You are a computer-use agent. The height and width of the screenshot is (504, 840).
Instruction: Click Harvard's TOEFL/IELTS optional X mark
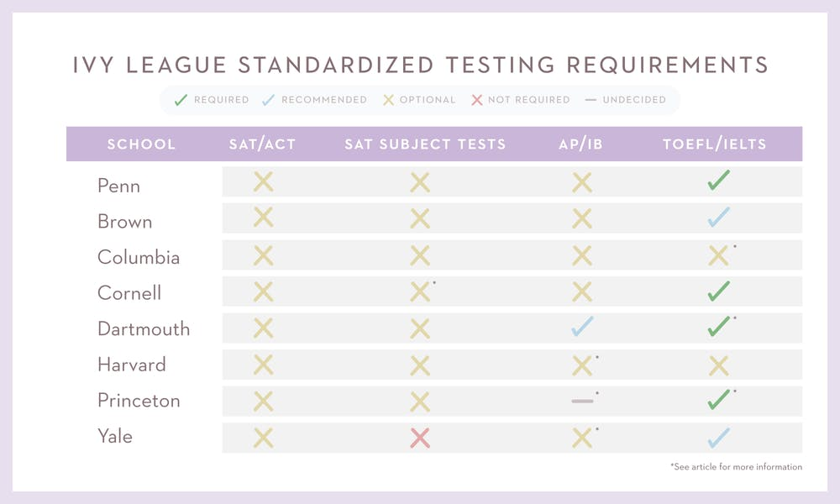pos(718,365)
